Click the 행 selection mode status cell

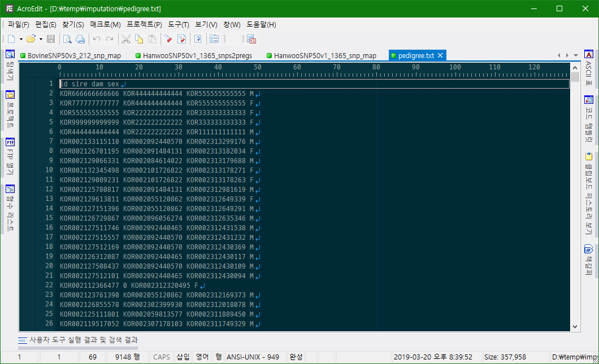coord(219,357)
